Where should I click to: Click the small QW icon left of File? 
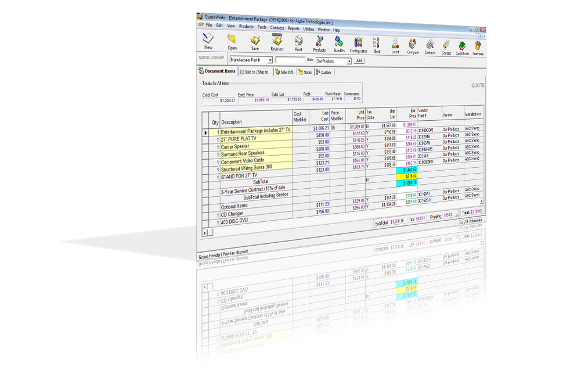[201, 24]
